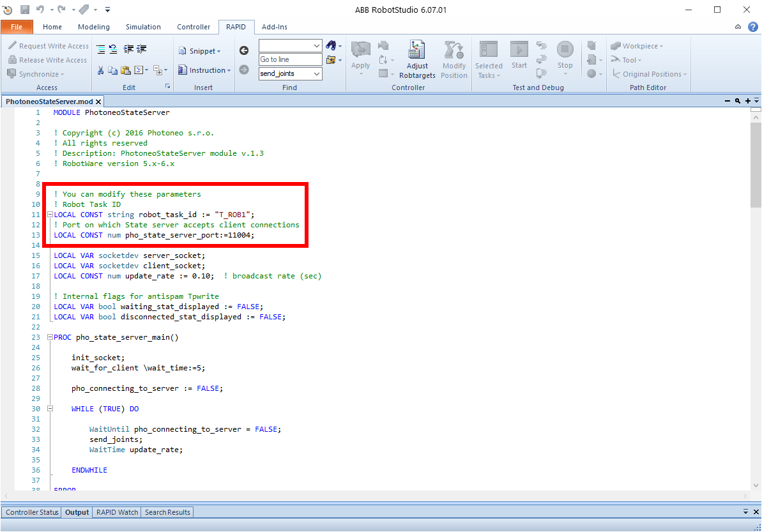
Task: Click the port value 11004 on line 13
Action: click(x=239, y=234)
